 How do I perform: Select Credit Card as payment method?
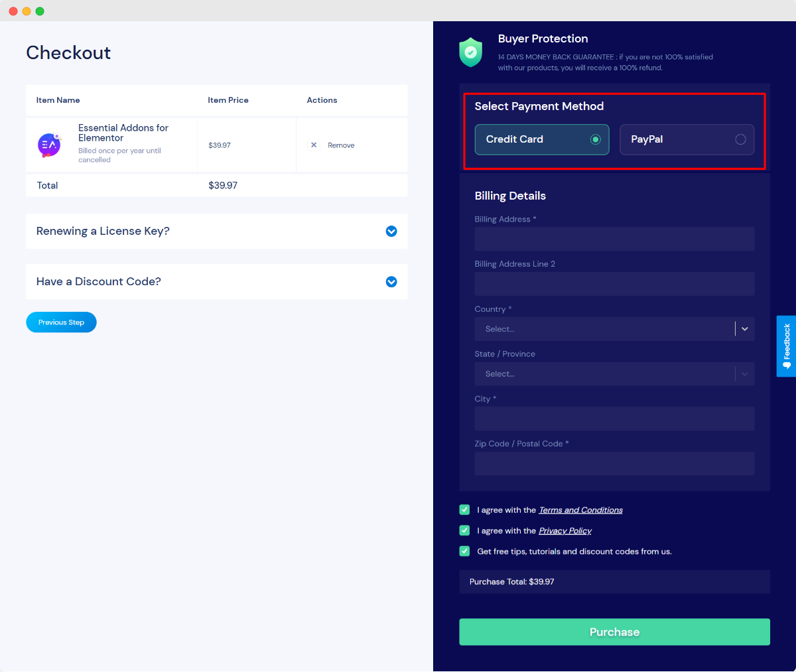(x=541, y=139)
